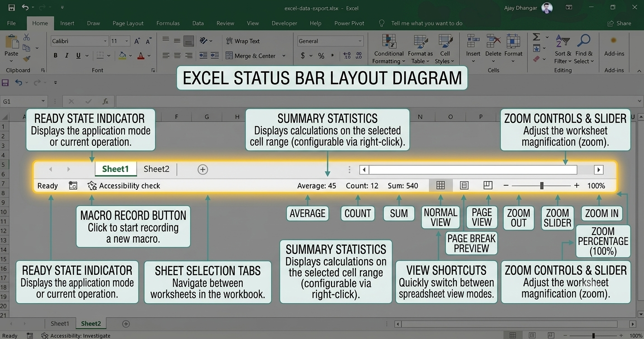Click the Borders icon in Font group

point(99,56)
